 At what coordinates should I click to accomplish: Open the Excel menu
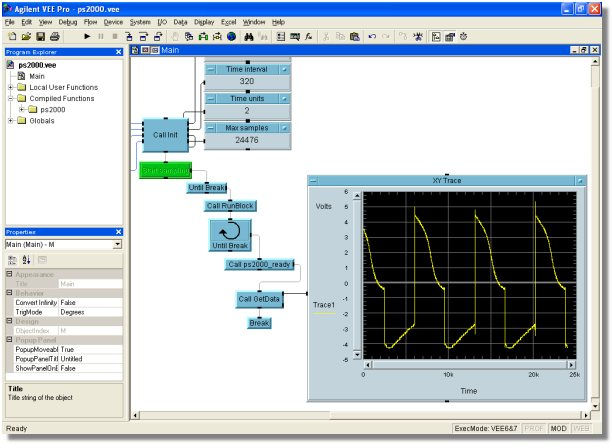point(228,22)
